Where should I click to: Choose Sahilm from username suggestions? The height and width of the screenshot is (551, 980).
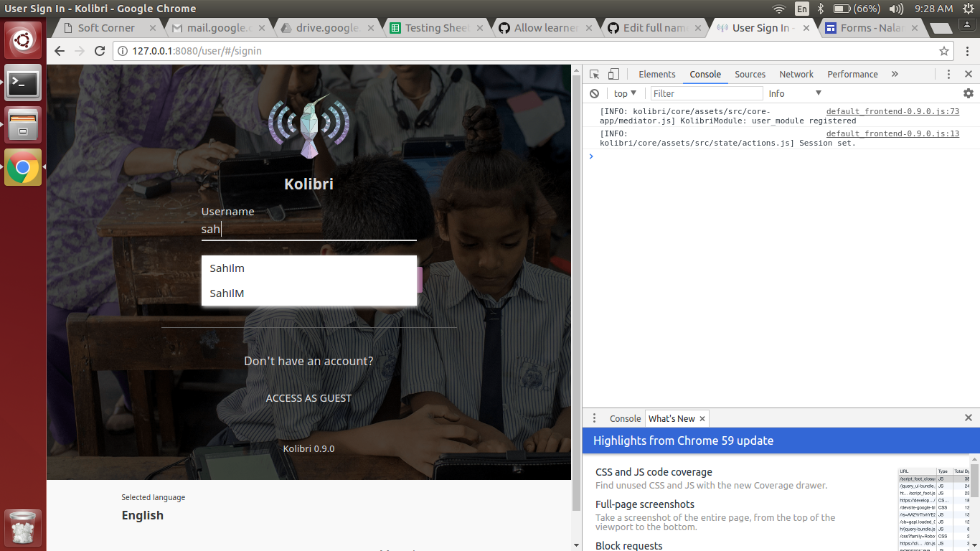[x=308, y=268]
